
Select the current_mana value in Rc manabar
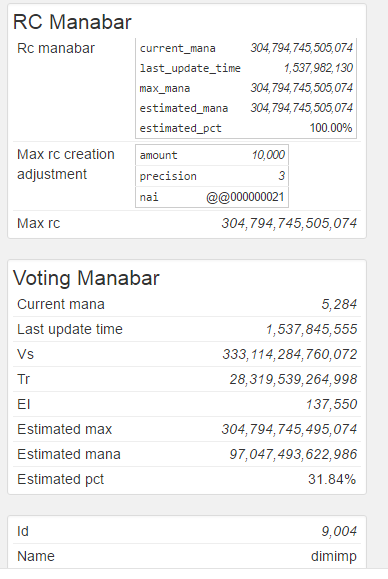(x=302, y=48)
